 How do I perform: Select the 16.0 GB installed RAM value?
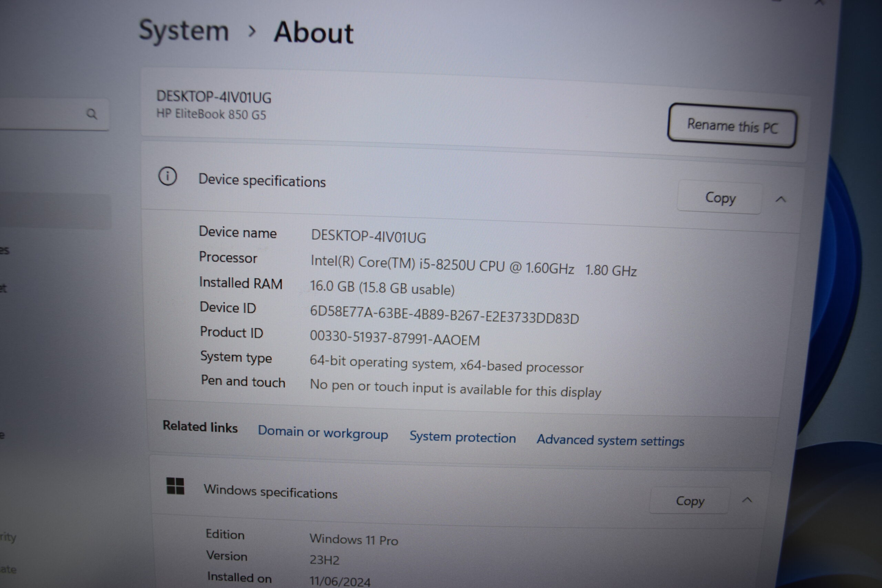tap(382, 288)
